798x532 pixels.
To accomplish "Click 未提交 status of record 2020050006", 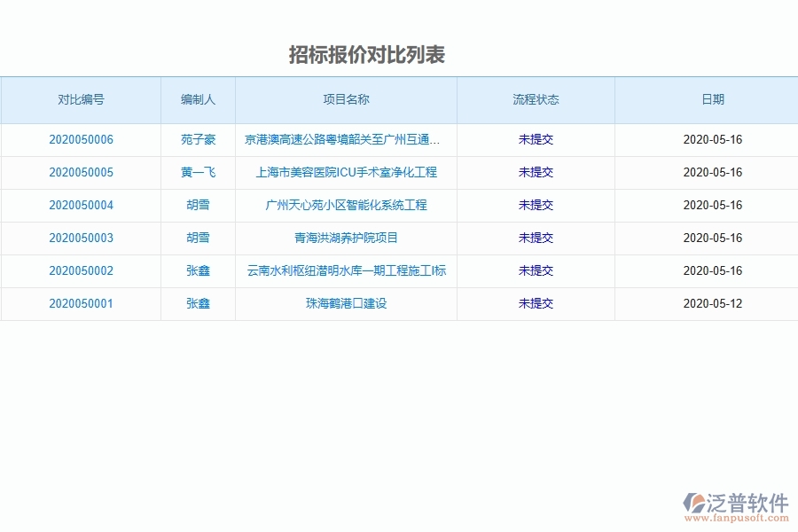I will pyautogui.click(x=536, y=139).
